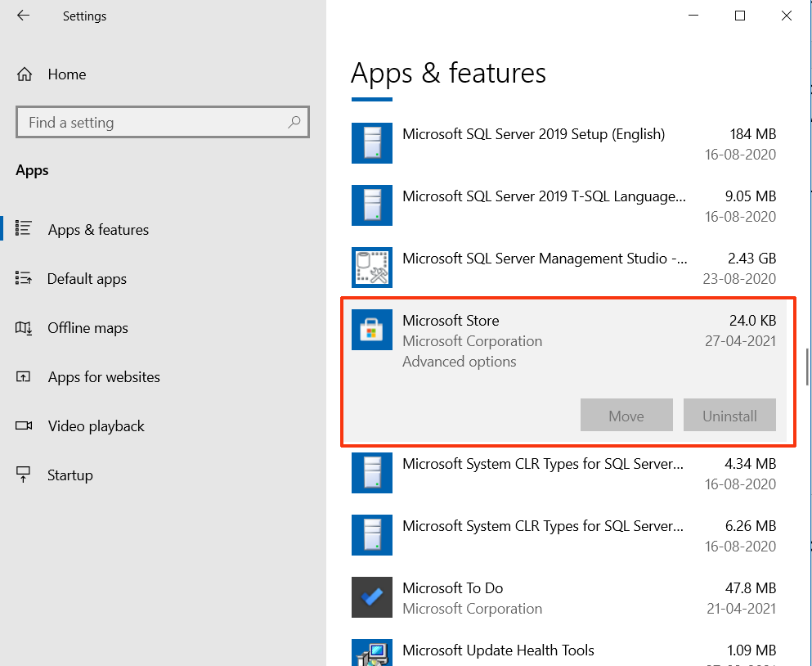812x666 pixels.
Task: Click SQL Server Management Studio icon
Action: pyautogui.click(x=372, y=268)
